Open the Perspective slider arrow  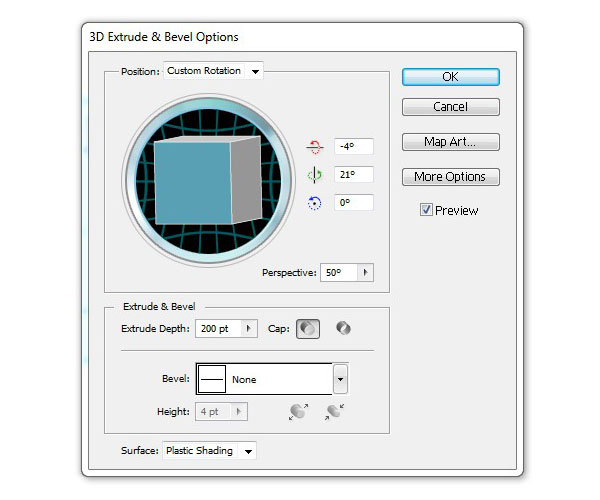tap(365, 273)
